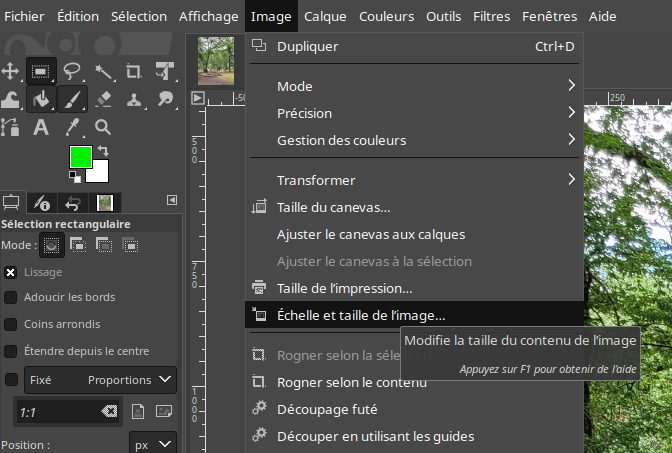672x453 pixels.
Task: Choose the Fuzzy Select magic wand tool
Action: 103,71
